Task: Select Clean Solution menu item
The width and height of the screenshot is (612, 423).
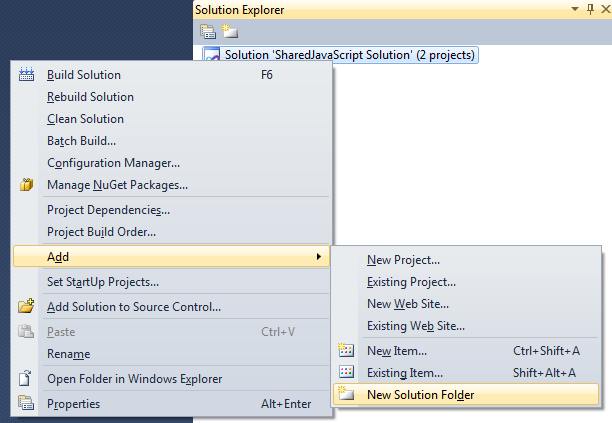Action: click(85, 119)
